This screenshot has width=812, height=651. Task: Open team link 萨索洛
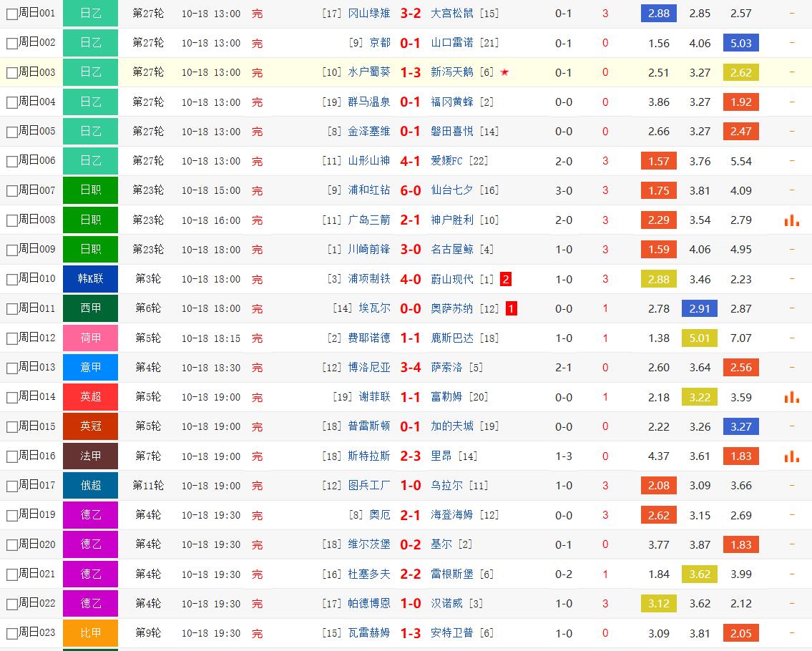(446, 367)
